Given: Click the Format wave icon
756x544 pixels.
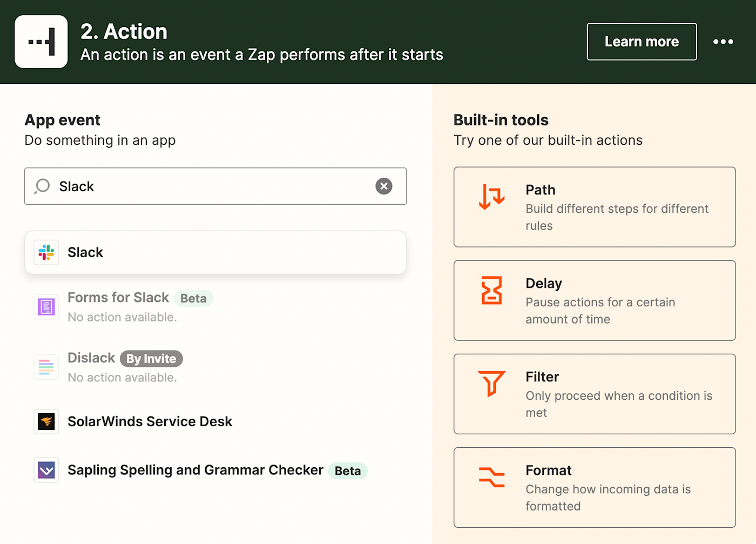Looking at the screenshot, I should [x=491, y=477].
